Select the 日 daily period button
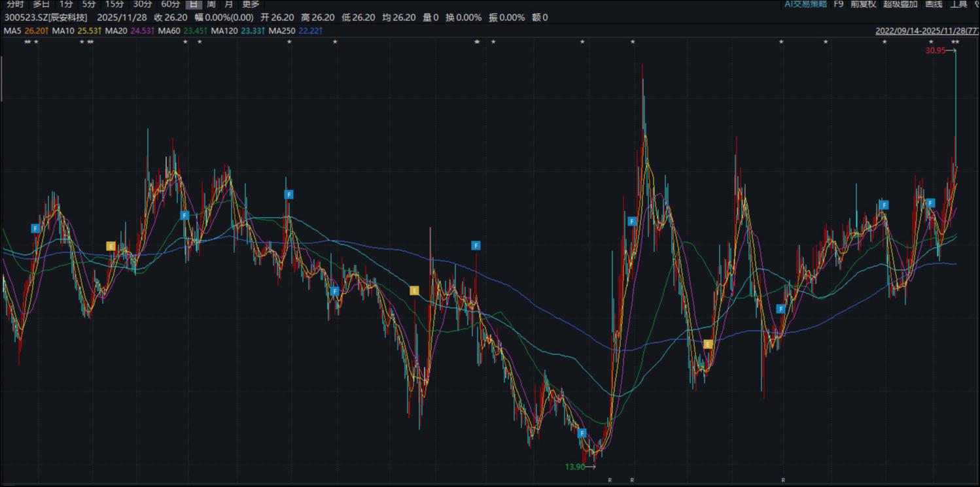 (193, 4)
